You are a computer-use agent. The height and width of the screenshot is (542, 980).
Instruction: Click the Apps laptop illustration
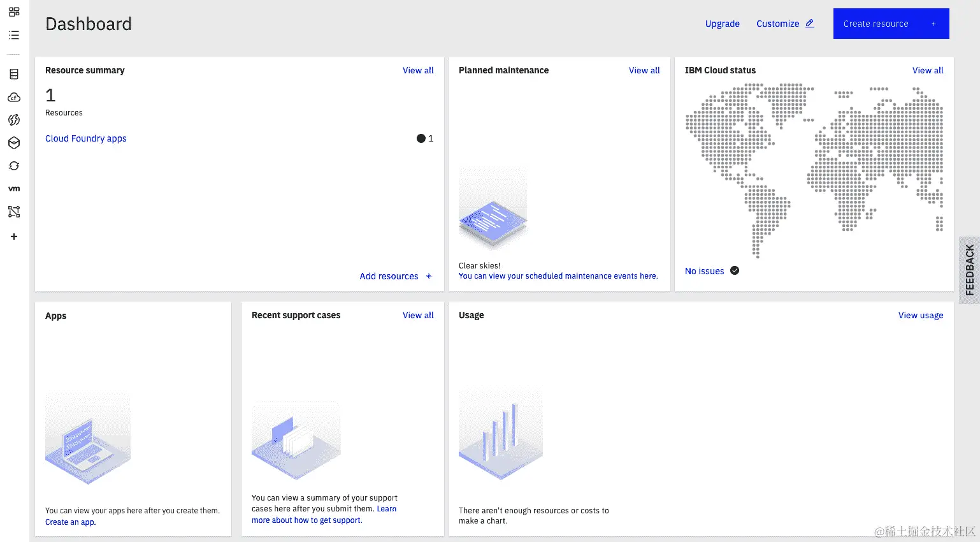tap(88, 439)
